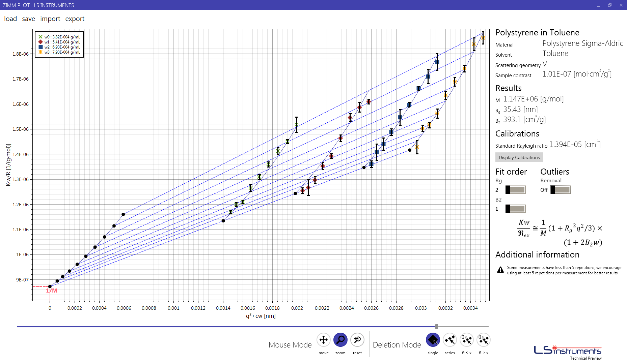Minimize the Zimm Plot window

(598, 5)
